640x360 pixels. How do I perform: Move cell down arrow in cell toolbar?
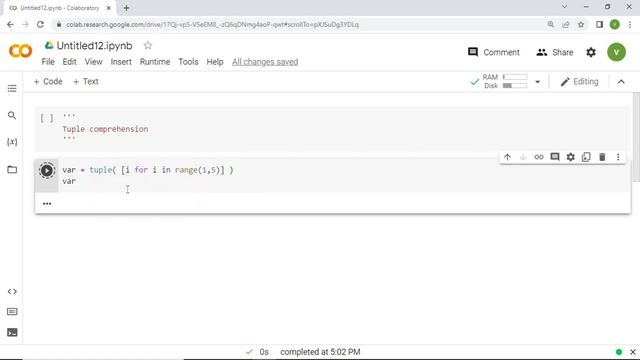click(x=523, y=157)
